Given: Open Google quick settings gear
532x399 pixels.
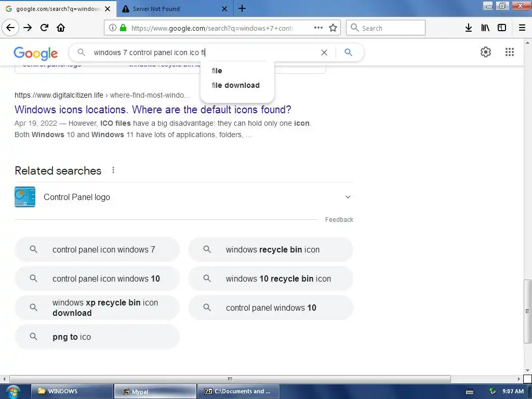Looking at the screenshot, I should [486, 52].
